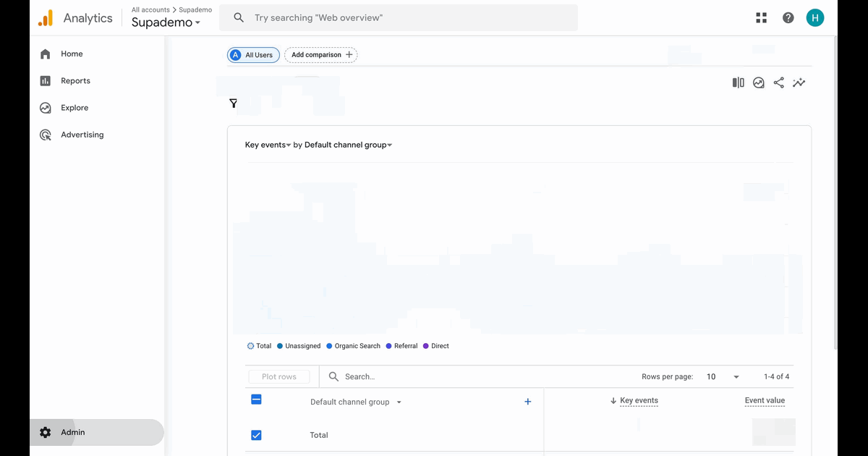Open the chart's Default channel group dropdown
This screenshot has height=456, width=868.
[348, 145]
